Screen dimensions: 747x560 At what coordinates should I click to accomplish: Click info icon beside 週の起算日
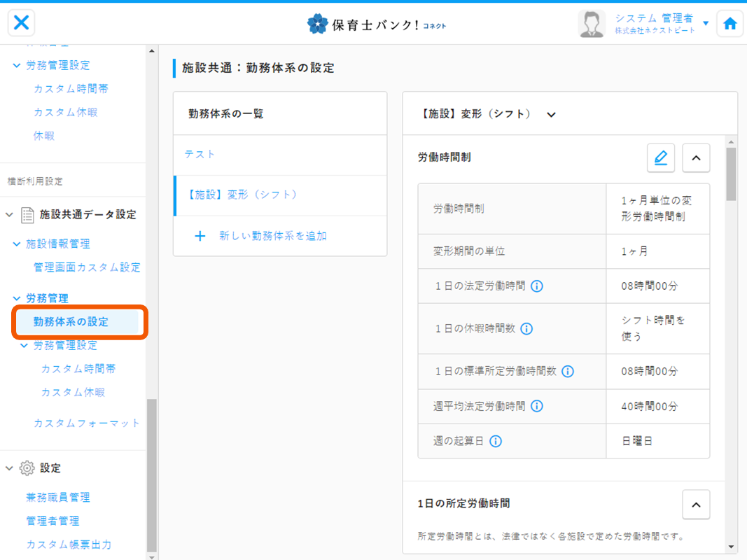click(x=496, y=441)
